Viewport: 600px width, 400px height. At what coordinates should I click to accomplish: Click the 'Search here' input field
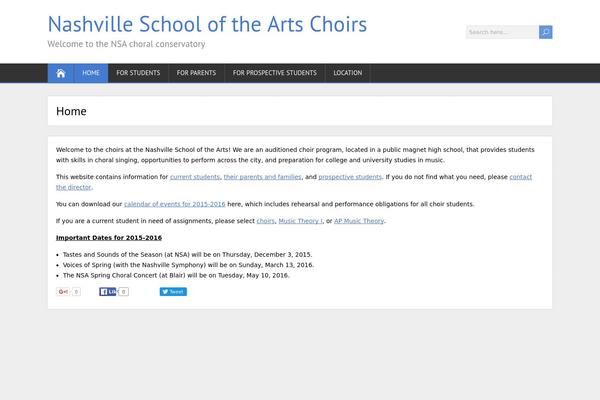502,32
